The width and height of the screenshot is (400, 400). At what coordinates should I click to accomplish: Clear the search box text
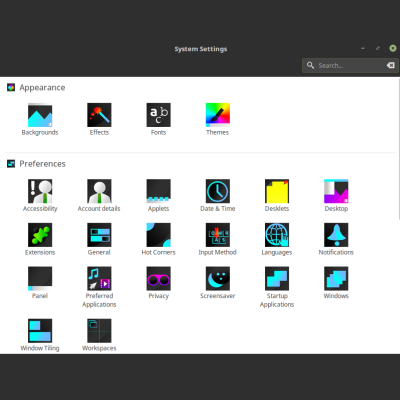coord(391,65)
